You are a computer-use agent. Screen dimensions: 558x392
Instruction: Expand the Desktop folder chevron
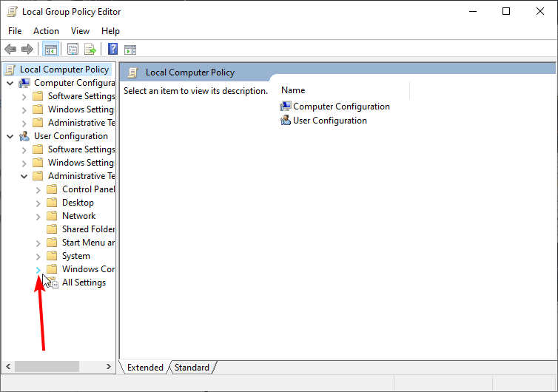pyautogui.click(x=38, y=203)
